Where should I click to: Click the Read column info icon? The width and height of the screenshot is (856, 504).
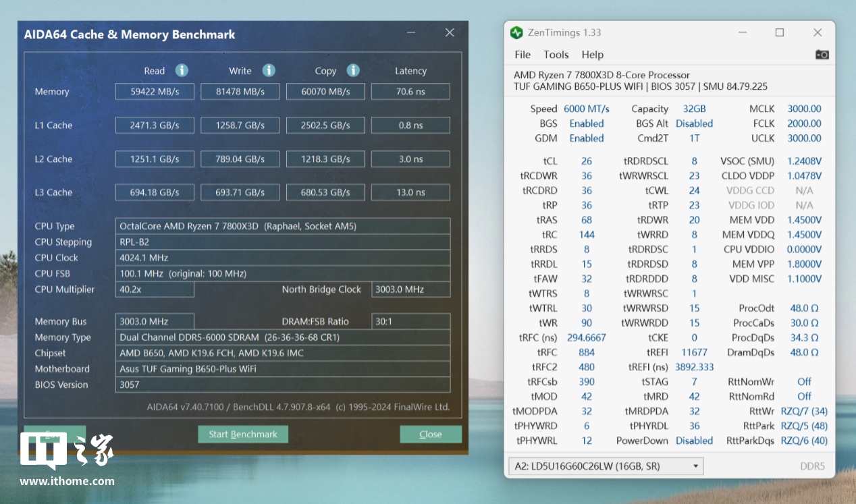pyautogui.click(x=182, y=71)
